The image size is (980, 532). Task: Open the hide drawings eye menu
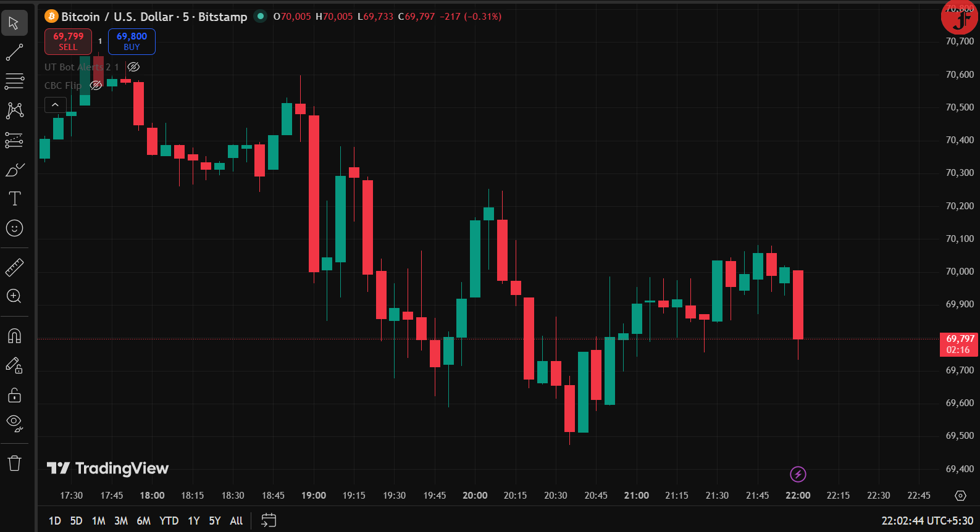point(14,423)
